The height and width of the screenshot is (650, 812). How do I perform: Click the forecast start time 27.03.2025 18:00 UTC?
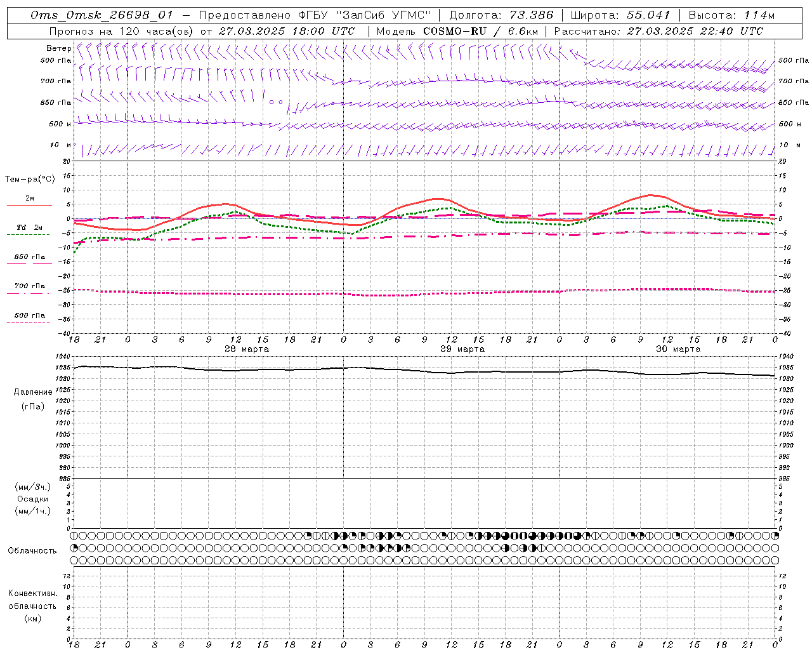(287, 30)
